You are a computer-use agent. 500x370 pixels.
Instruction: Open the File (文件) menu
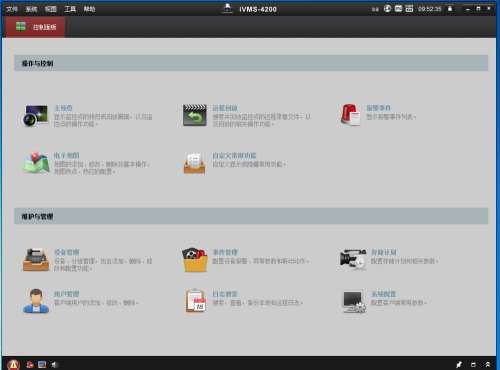pos(12,9)
